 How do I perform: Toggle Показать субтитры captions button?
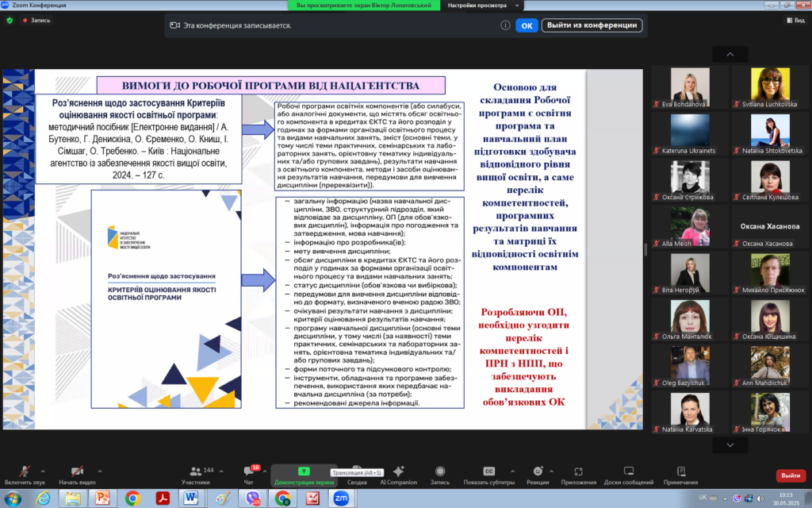pos(489,471)
